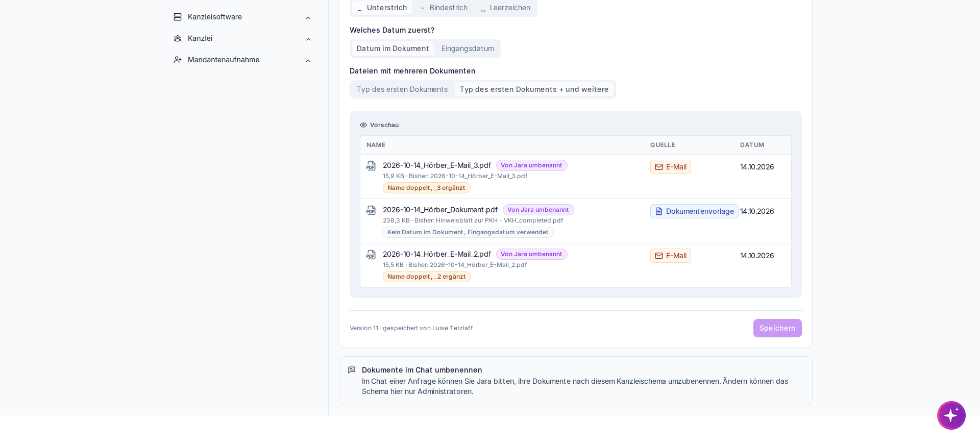Choose Eingangsdatum as first date
The width and height of the screenshot is (980, 444).
coord(468,48)
